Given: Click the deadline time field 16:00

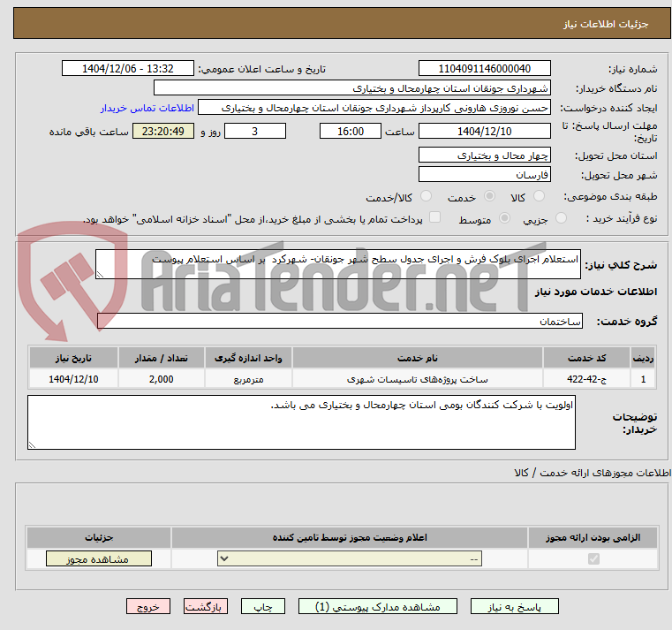Looking at the screenshot, I should click(x=351, y=132).
